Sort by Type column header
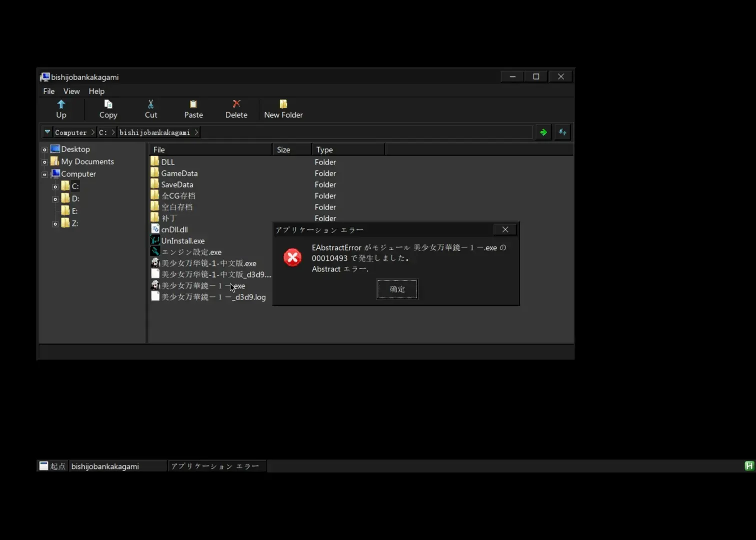 tap(348, 149)
